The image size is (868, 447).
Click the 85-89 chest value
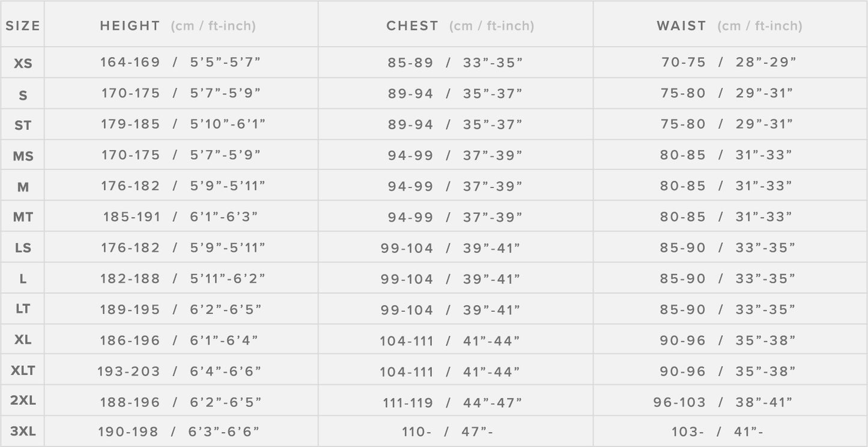coord(410,62)
